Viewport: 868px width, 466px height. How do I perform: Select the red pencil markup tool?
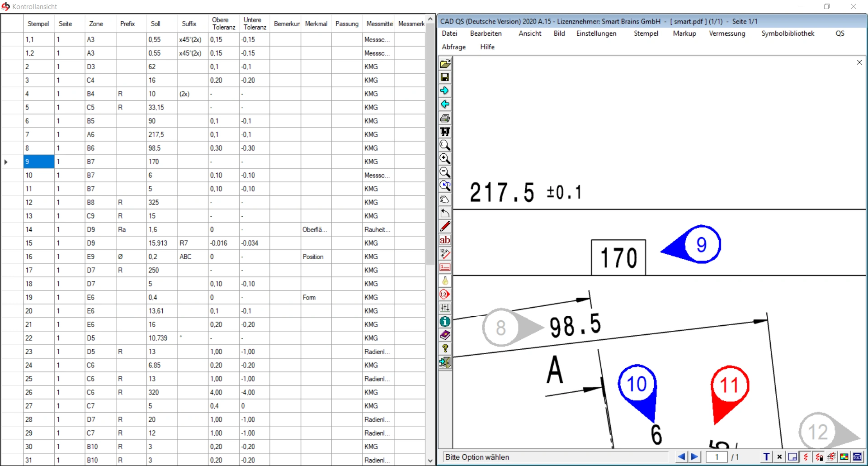click(x=445, y=227)
